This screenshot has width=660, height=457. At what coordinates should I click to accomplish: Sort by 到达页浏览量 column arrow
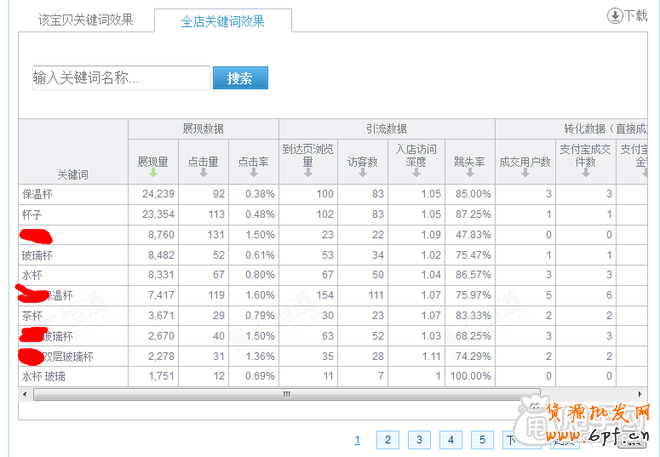tap(308, 173)
